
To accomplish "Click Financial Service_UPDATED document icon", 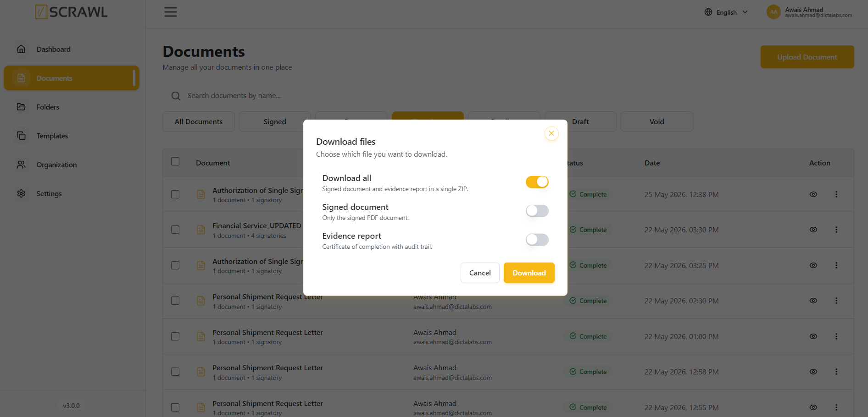I will tap(201, 230).
